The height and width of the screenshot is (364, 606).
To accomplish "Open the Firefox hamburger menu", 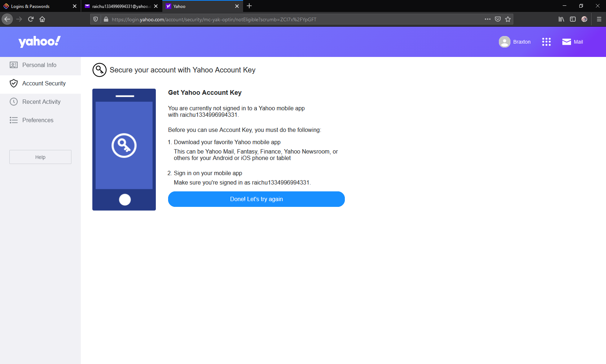I will (599, 19).
